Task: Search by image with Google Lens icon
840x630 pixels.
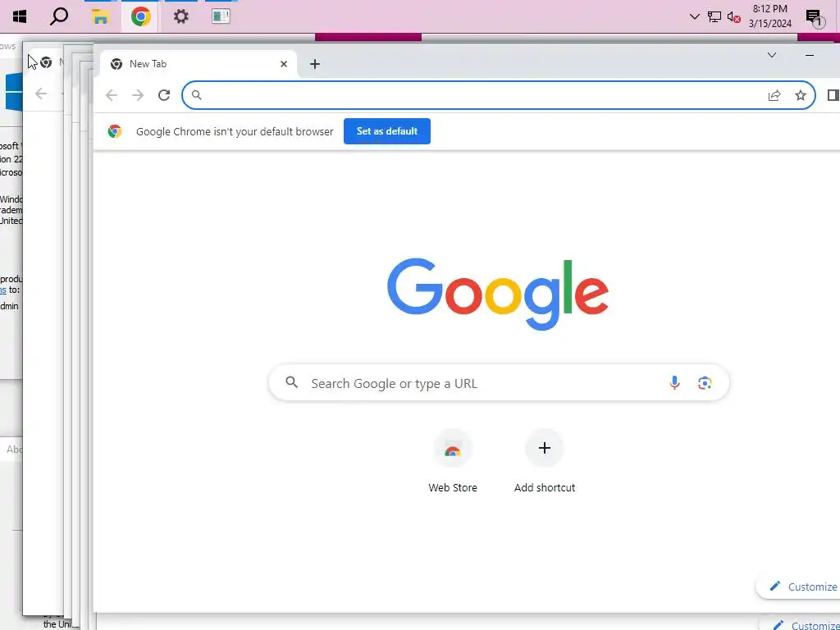Action: 705,383
